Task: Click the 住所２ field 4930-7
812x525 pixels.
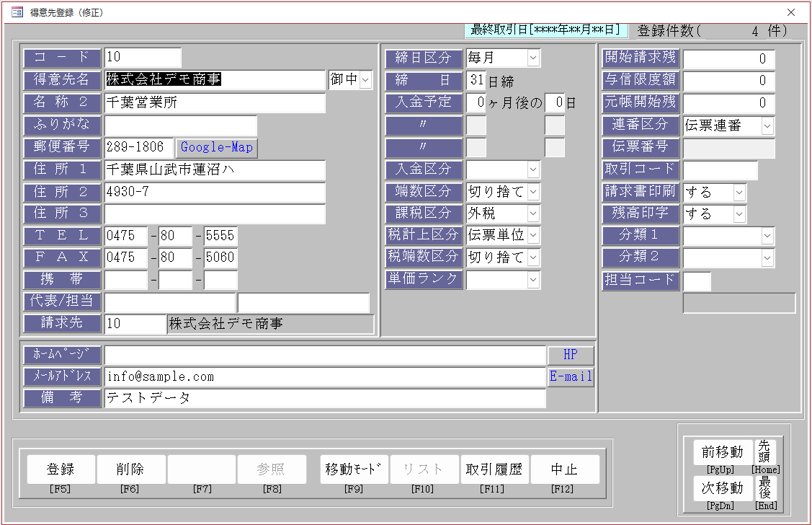Action: point(215,193)
